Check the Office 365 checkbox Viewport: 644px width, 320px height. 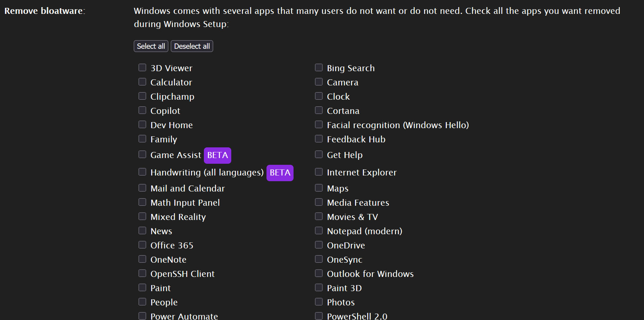coord(142,245)
